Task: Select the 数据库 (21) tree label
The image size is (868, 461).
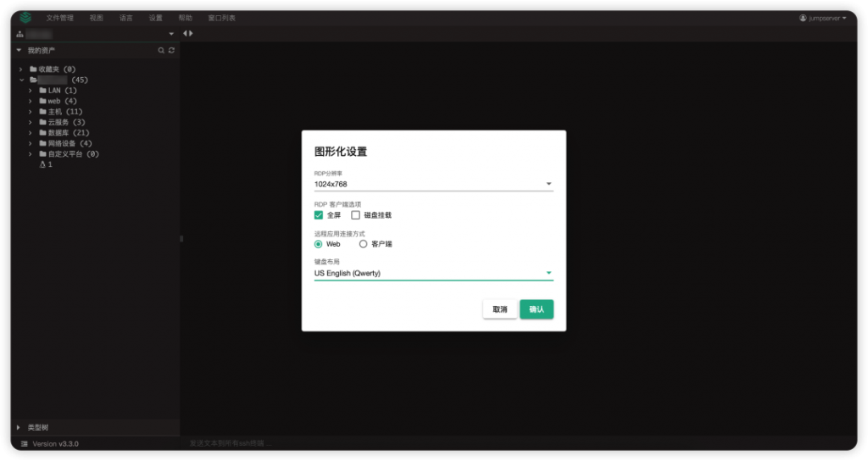Action: tap(69, 133)
